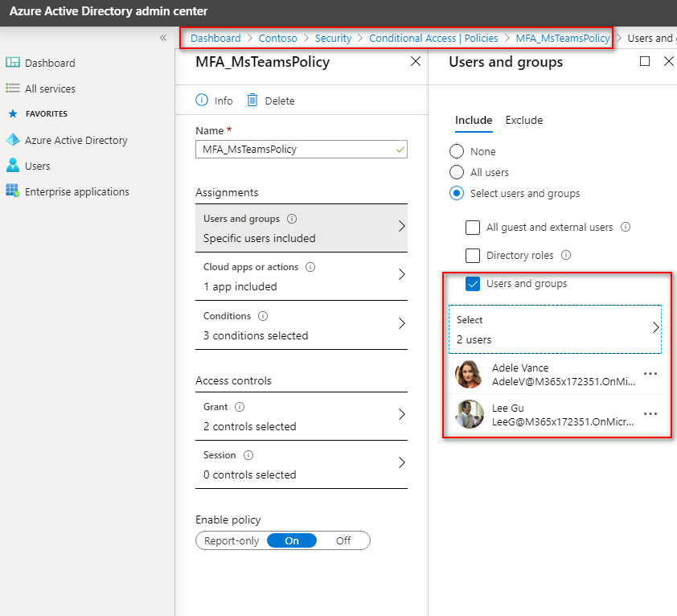Click Security breadcrumb link
677x616 pixels.
click(x=333, y=38)
